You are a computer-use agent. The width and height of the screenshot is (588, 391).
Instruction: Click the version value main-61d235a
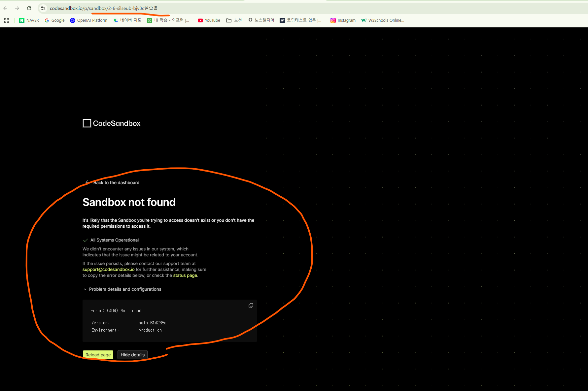(153, 323)
